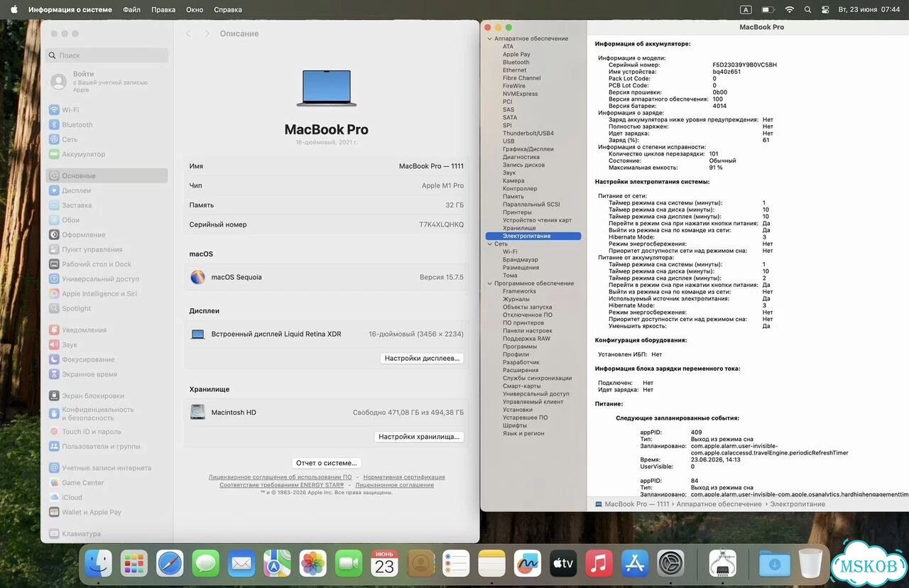Select Apple Intelligence и Siri item
The height and width of the screenshot is (588, 909).
click(x=107, y=294)
